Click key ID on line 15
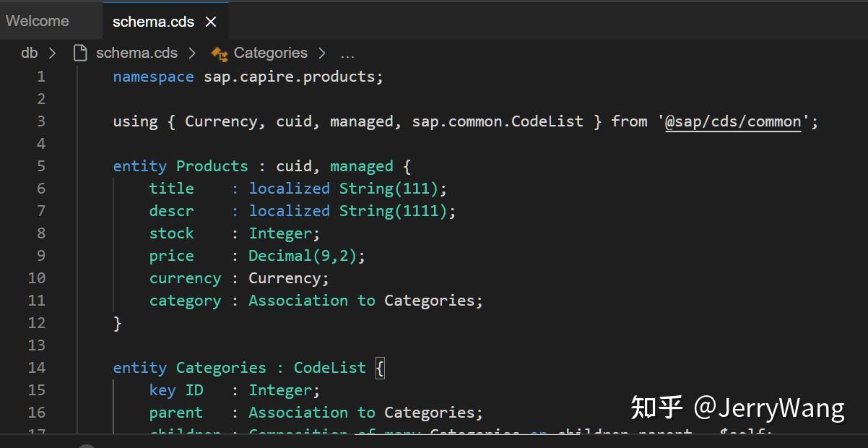 (176, 390)
